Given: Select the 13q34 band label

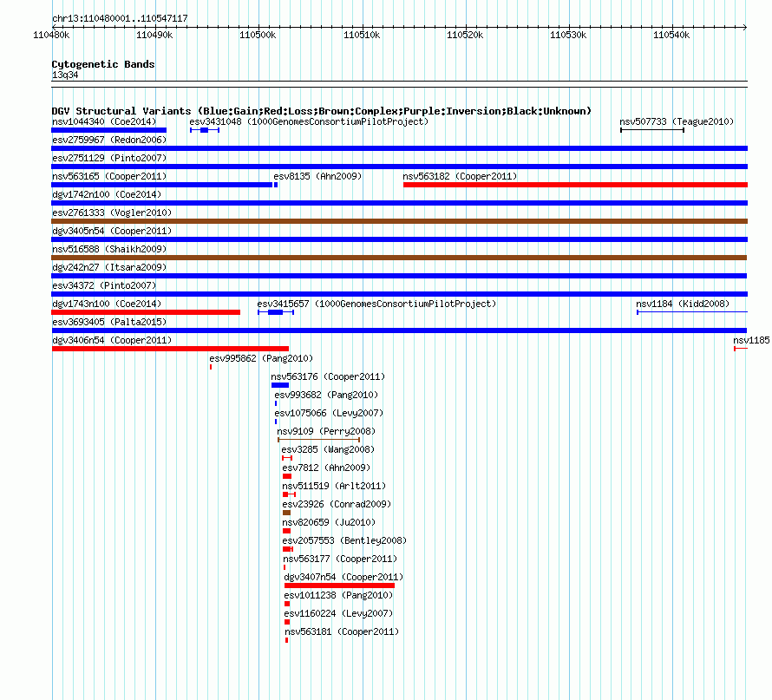Looking at the screenshot, I should click(65, 75).
